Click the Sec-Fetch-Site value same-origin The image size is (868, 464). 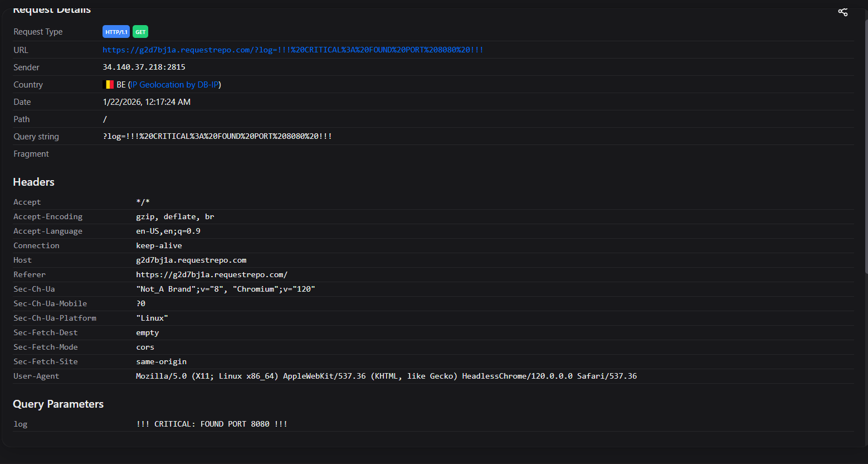(162, 361)
